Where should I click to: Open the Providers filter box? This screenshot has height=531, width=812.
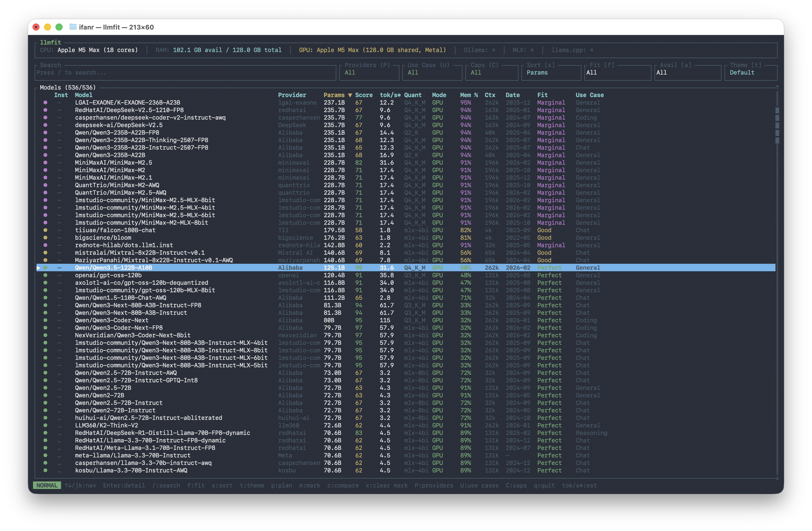click(x=369, y=72)
